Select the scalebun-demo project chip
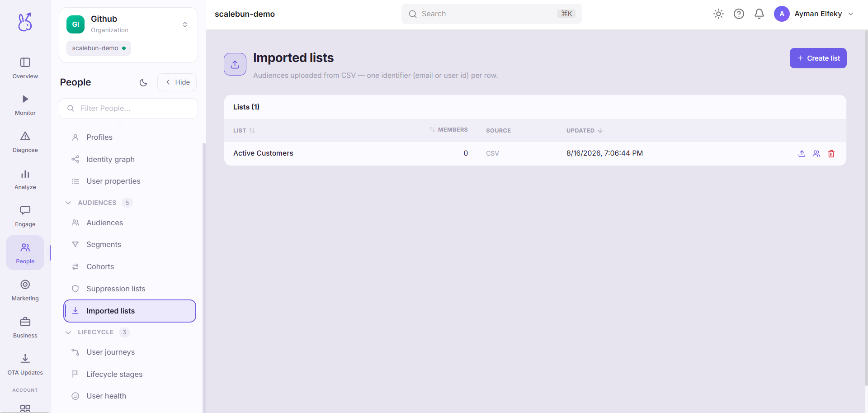Image resolution: width=868 pixels, height=413 pixels. [99, 48]
